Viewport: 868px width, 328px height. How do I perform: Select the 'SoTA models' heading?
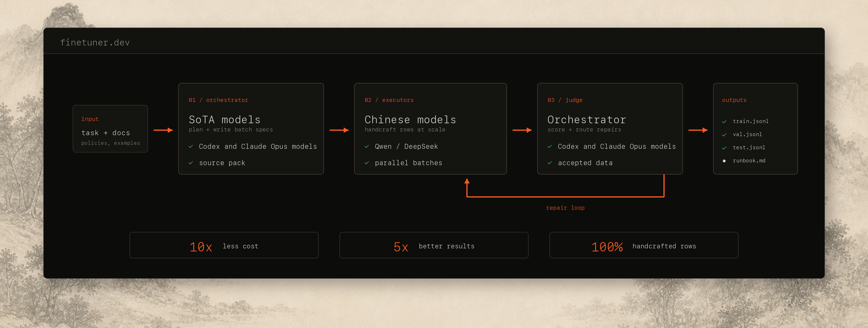pyautogui.click(x=225, y=119)
